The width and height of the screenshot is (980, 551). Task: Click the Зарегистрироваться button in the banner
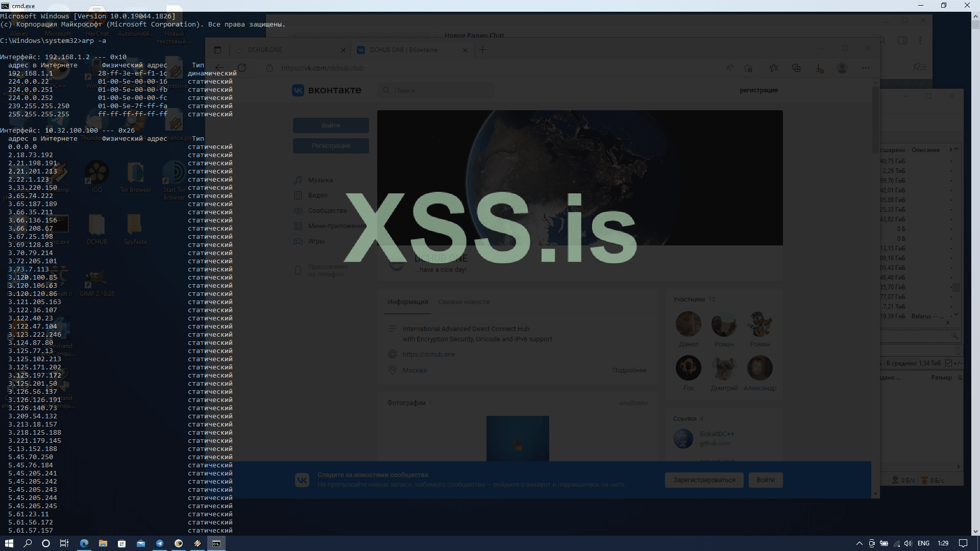pyautogui.click(x=704, y=480)
